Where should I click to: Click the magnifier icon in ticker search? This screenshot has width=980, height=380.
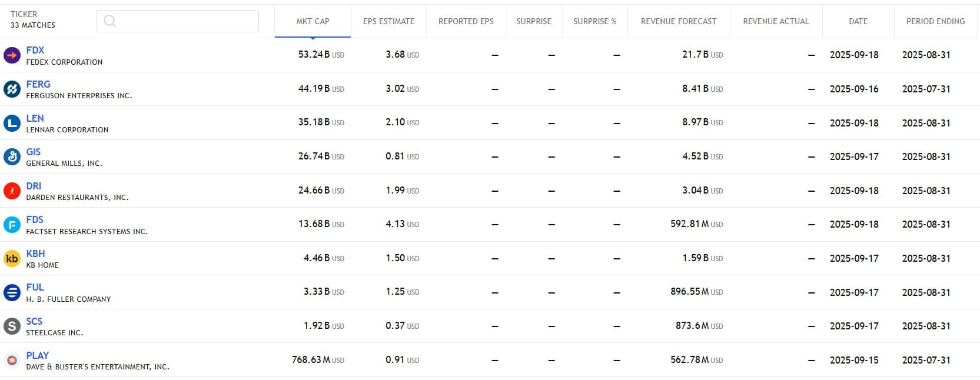[x=109, y=21]
